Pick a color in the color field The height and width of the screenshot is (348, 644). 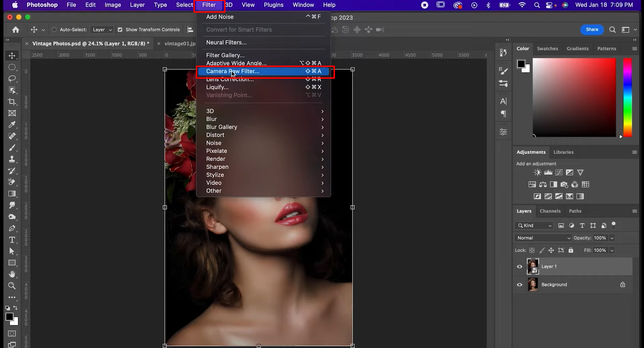click(574, 97)
